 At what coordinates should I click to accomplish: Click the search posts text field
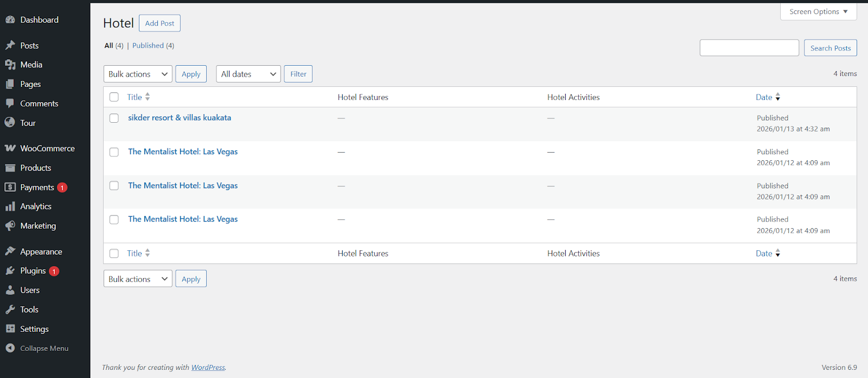(749, 48)
